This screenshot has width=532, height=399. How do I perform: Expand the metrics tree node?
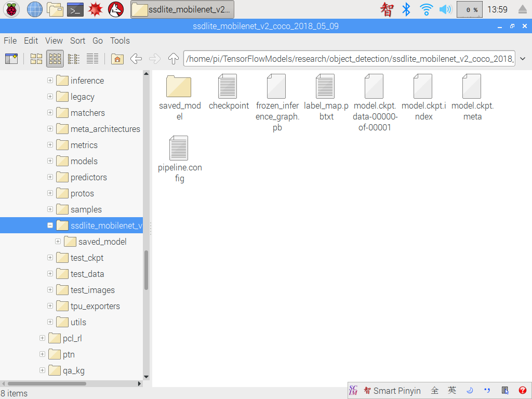pyautogui.click(x=50, y=145)
